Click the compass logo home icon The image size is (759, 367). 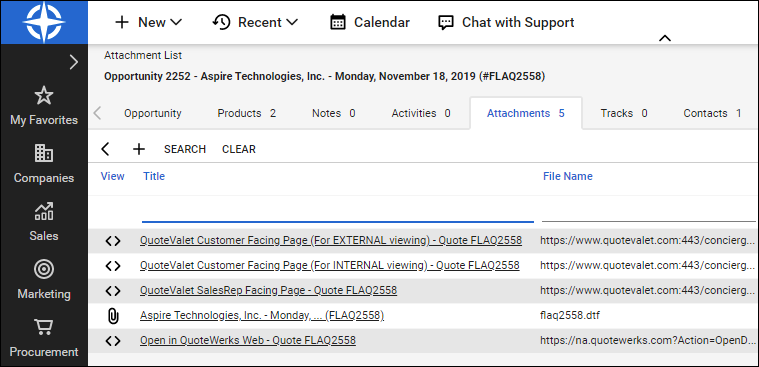(x=44, y=22)
